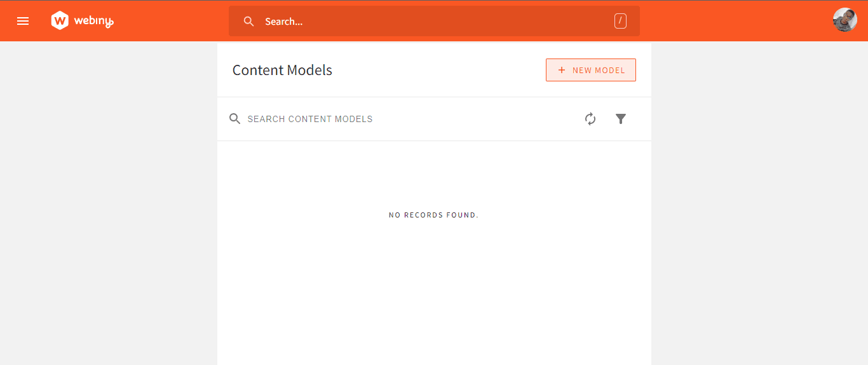This screenshot has width=868, height=365.
Task: Open the filter options icon
Action: (x=621, y=119)
